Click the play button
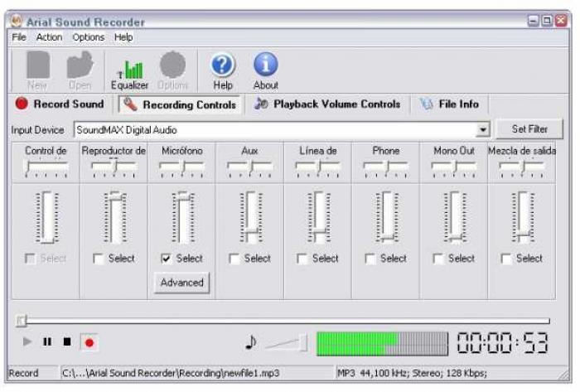 click(27, 341)
